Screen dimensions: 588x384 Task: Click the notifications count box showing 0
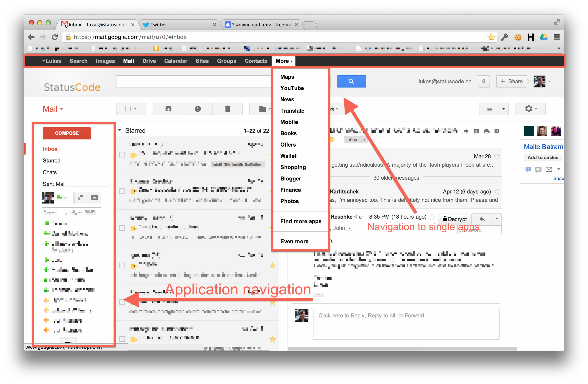coord(484,81)
